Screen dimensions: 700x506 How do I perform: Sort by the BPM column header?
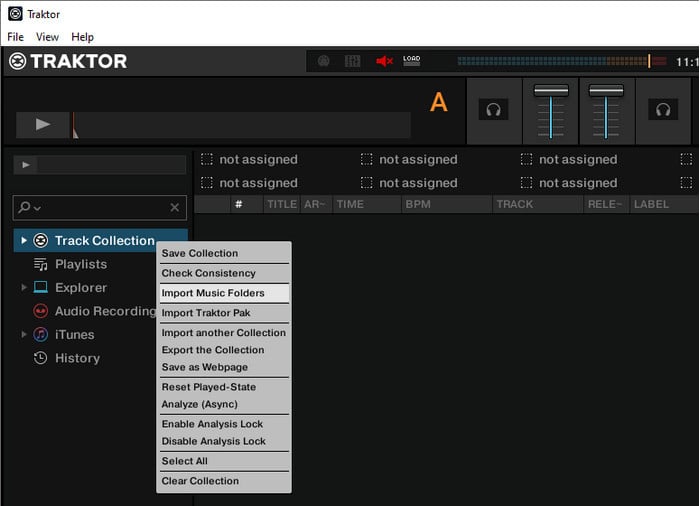447,204
